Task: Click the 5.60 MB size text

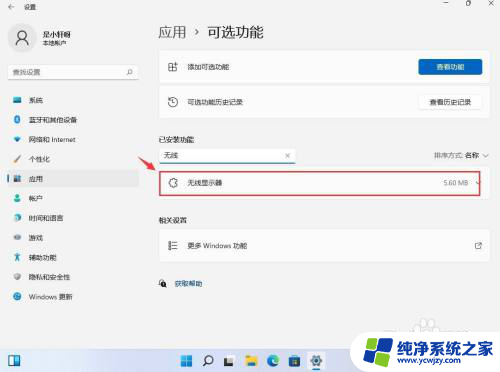Action: 456,183
